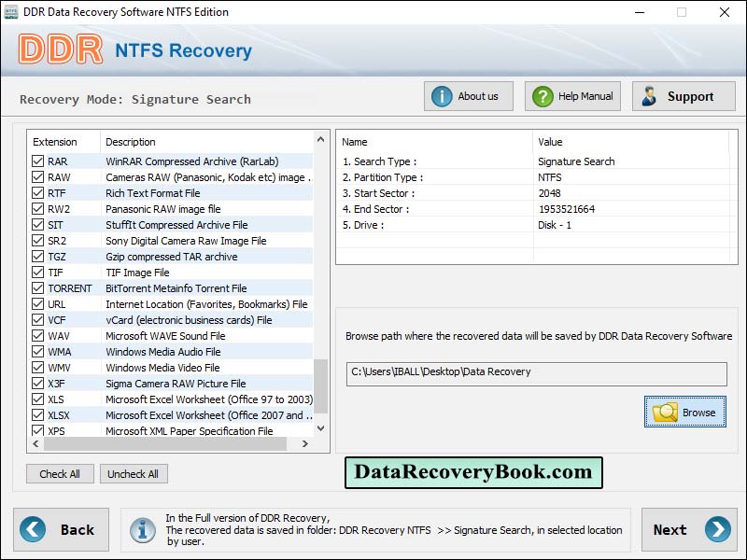Click the down arrow of the extension list scrollbar
Screen dimensions: 747x560
click(x=318, y=429)
